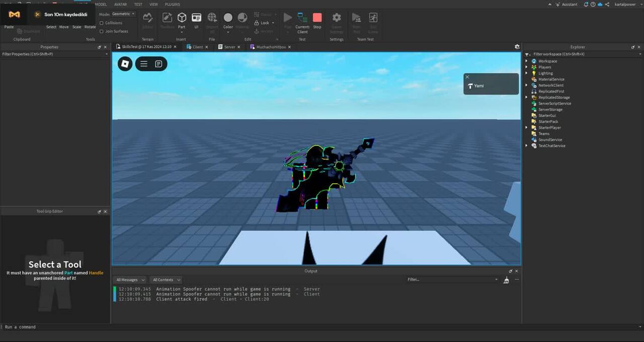Open the Terrain Editor icon

[x=147, y=20]
